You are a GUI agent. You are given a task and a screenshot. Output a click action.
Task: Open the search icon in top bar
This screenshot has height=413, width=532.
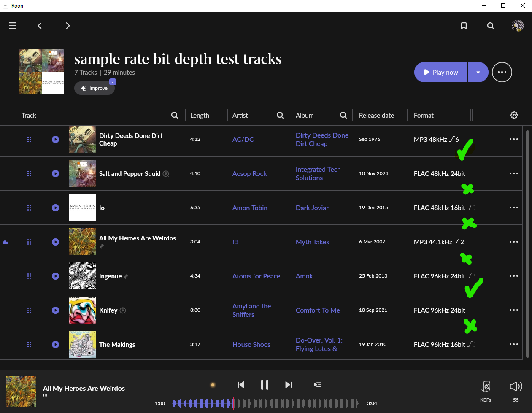point(490,26)
